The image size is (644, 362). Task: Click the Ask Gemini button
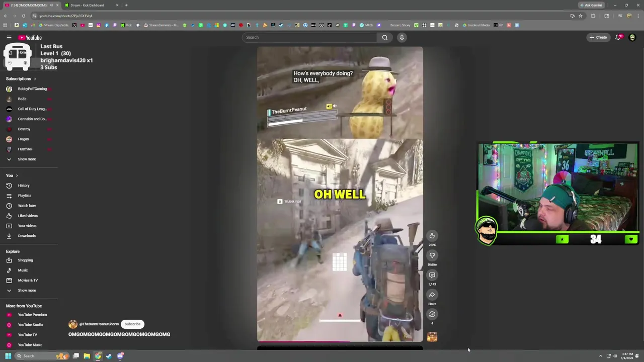(x=591, y=5)
